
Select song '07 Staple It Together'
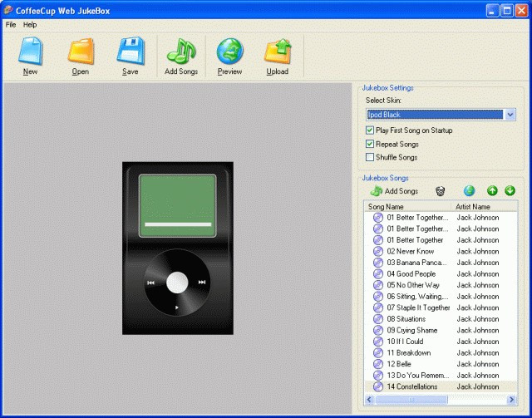[x=441, y=307]
